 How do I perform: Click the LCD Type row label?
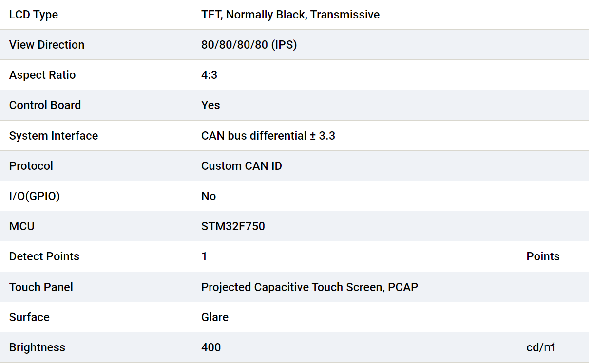point(34,15)
